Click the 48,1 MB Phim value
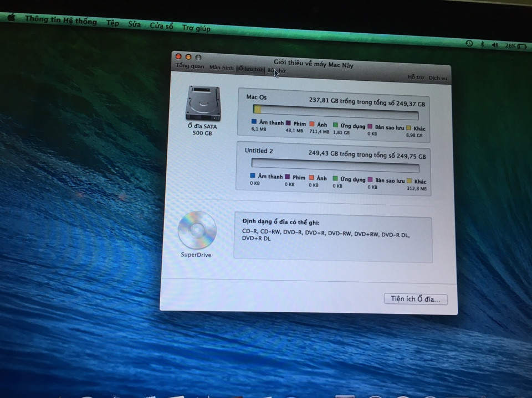532x398 pixels. [294, 130]
